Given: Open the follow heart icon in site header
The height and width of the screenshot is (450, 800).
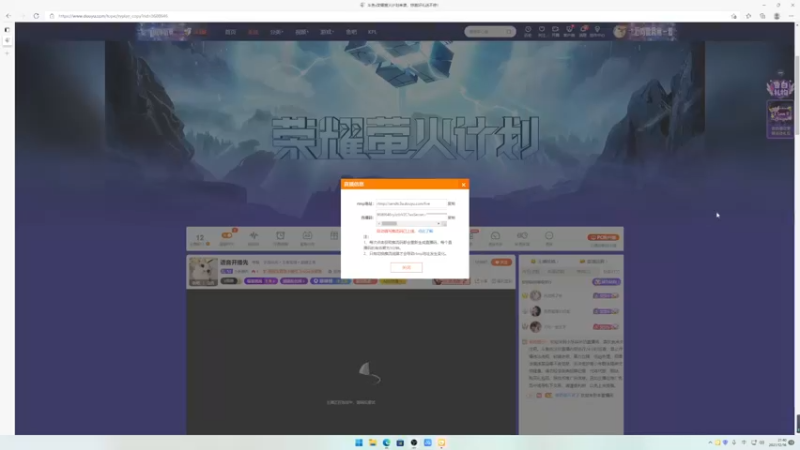Looking at the screenshot, I should [x=542, y=31].
